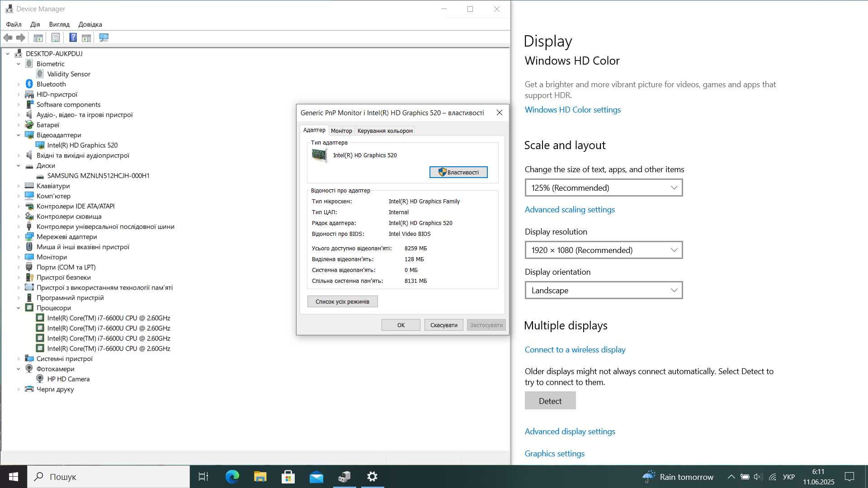
Task: Switch to the Керування кольором tab
Action: click(x=385, y=131)
